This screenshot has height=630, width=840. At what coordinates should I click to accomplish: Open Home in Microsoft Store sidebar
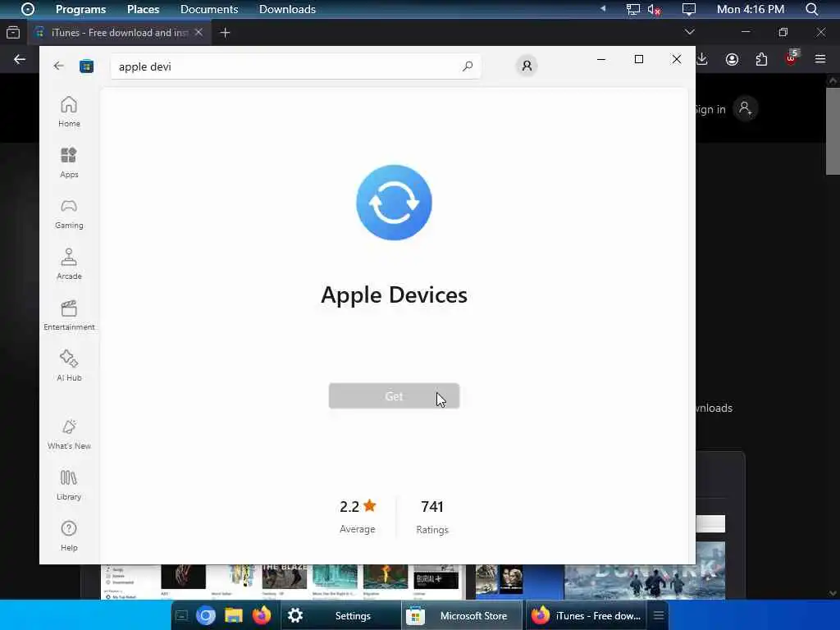69,112
